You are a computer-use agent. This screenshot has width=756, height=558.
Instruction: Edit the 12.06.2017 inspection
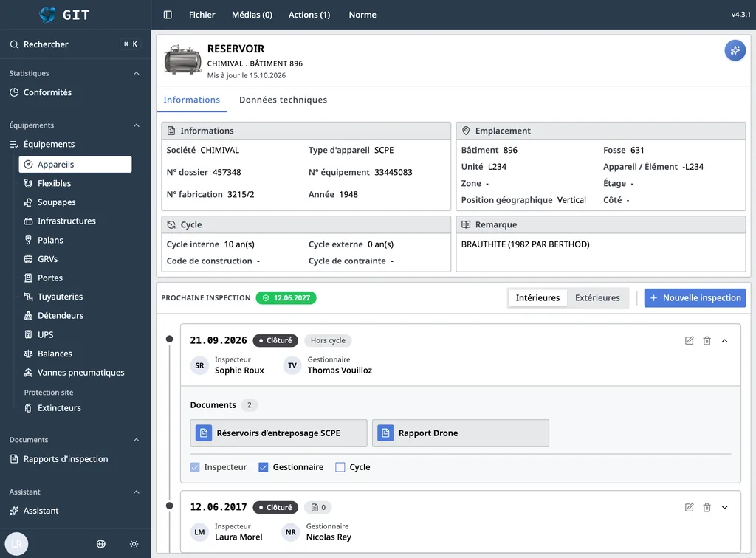[690, 507]
